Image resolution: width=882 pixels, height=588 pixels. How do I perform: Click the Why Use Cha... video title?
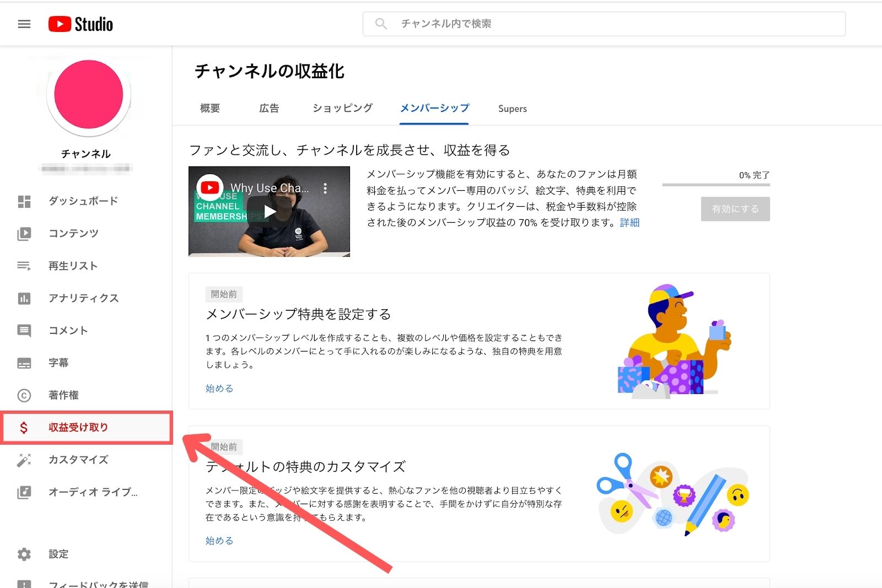coord(270,188)
